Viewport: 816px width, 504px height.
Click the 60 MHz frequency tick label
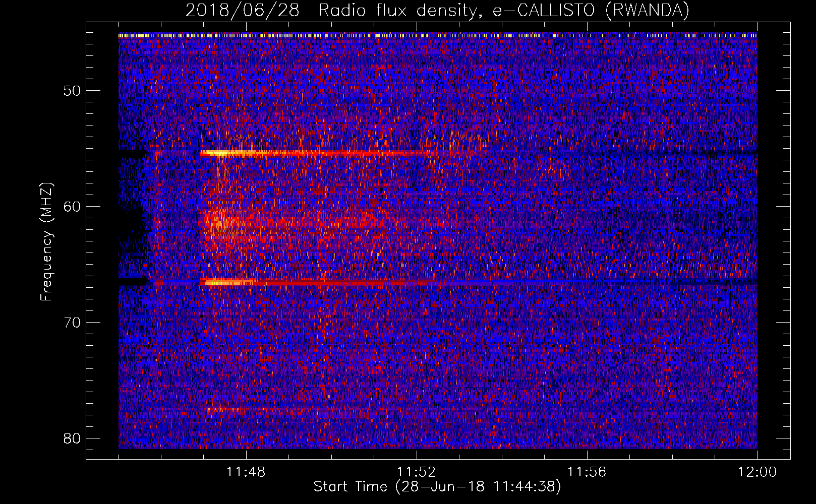pos(73,206)
